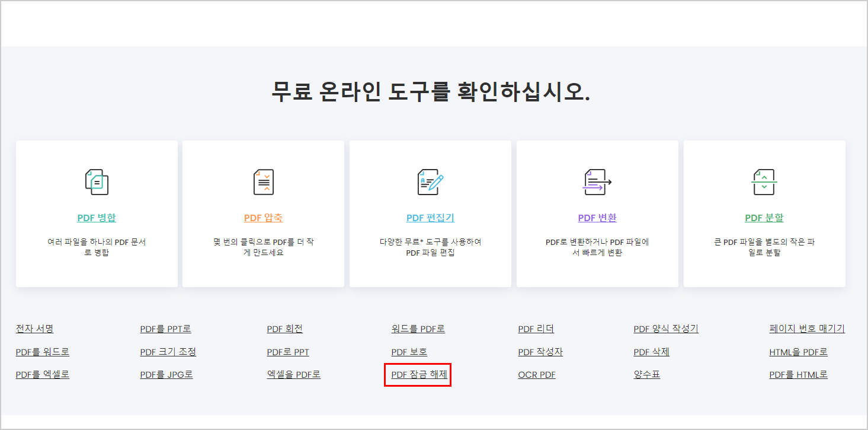Open the PDF 보호 tool
This screenshot has height=430, width=868.
(409, 351)
